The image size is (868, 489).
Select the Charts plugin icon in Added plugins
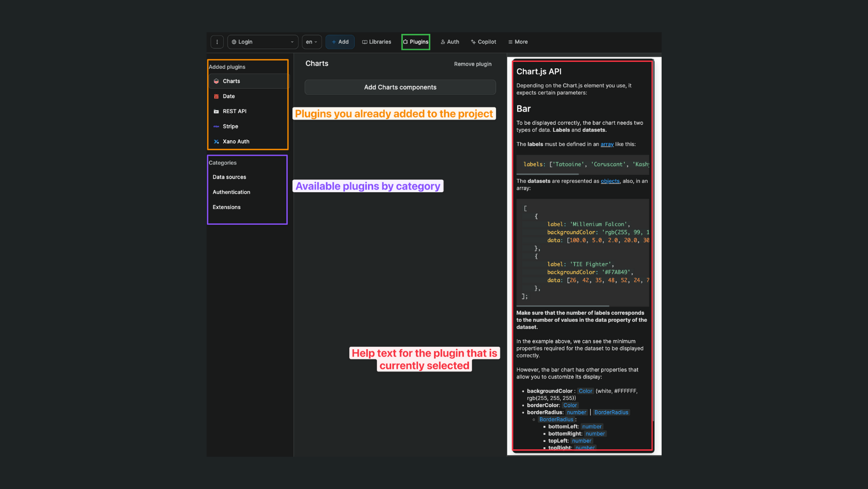[216, 81]
